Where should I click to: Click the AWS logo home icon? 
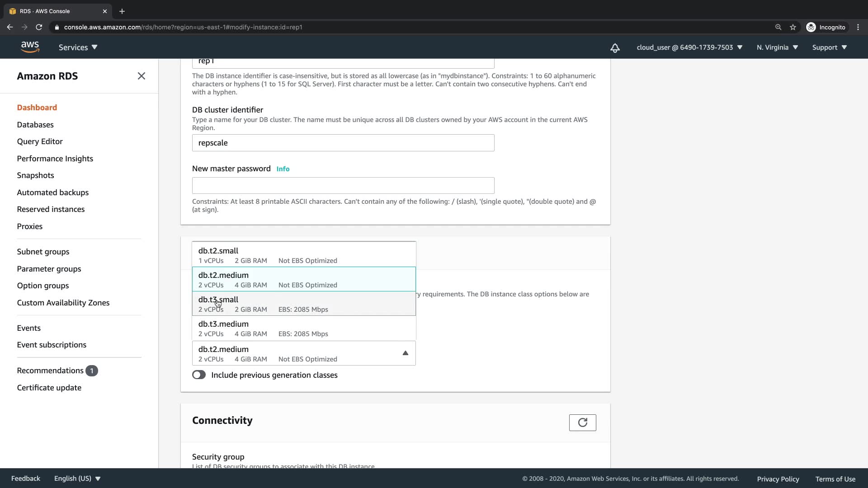tap(30, 47)
